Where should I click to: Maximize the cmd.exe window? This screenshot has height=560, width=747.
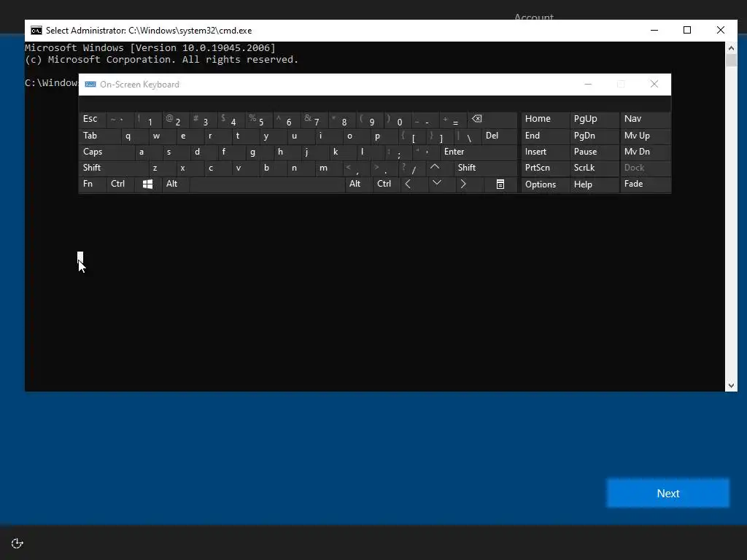687,31
